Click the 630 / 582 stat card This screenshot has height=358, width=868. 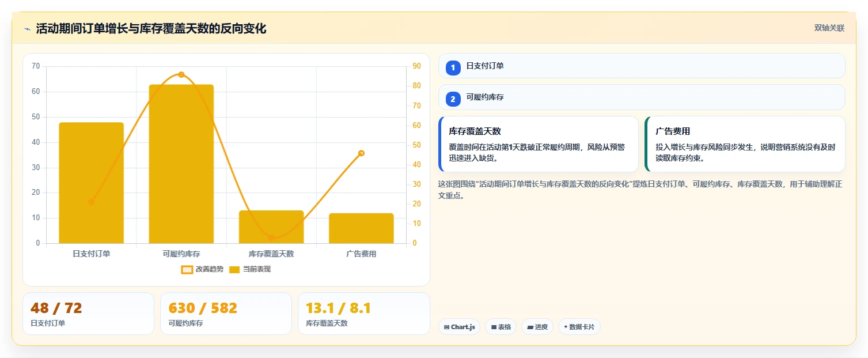click(226, 314)
